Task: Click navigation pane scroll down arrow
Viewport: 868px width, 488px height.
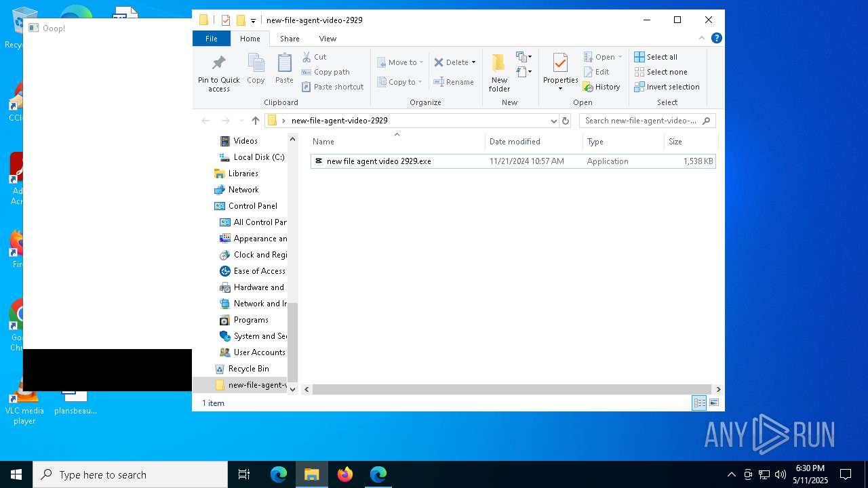Action: (293, 389)
